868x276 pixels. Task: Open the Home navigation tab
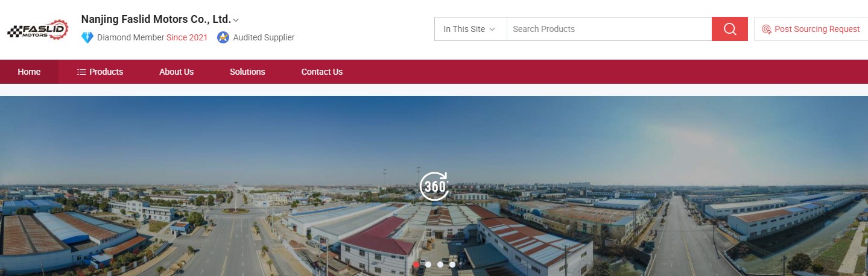coord(29,72)
